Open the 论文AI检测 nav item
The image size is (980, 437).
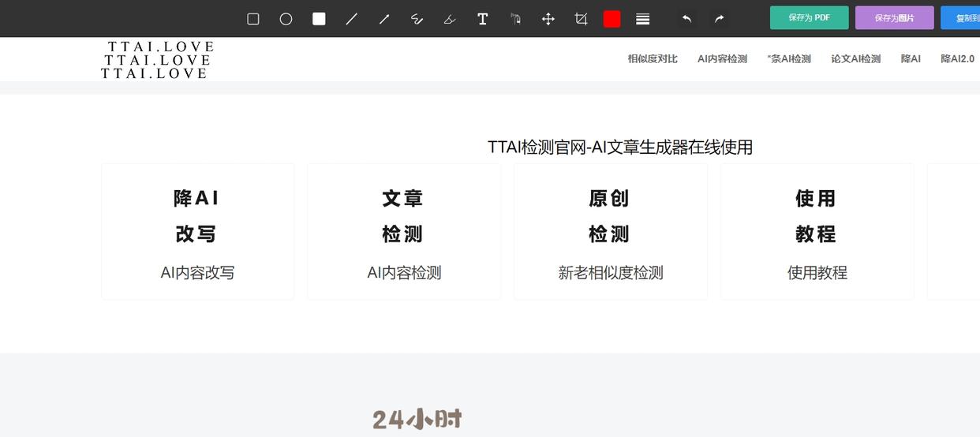pyautogui.click(x=855, y=59)
